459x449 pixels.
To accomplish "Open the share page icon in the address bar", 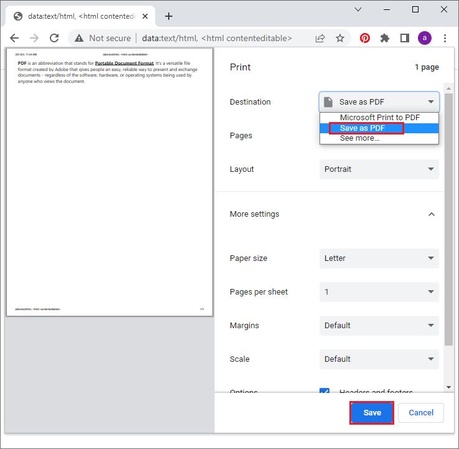I will tap(320, 38).
